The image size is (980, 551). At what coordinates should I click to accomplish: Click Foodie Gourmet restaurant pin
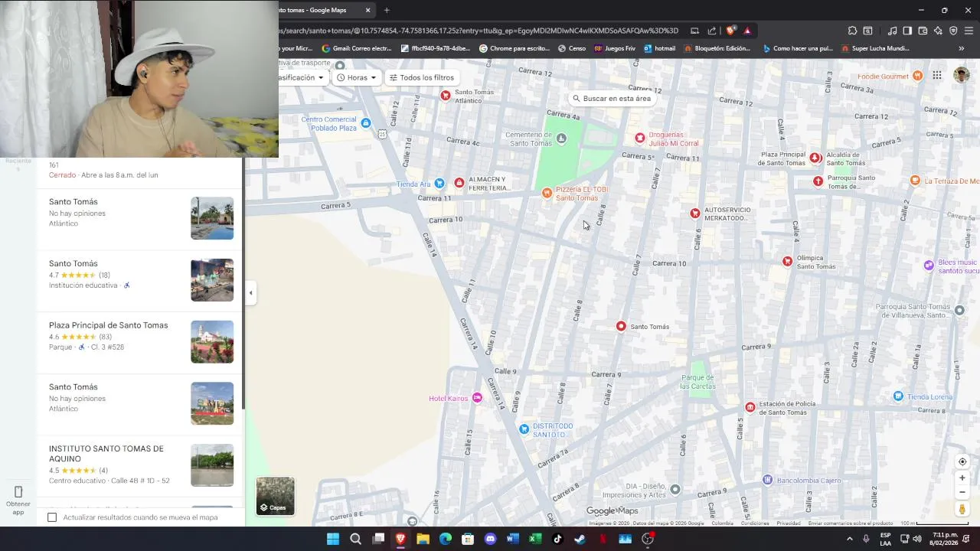point(917,76)
